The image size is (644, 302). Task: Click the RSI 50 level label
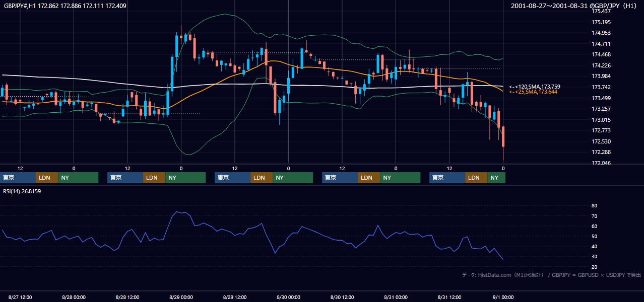(594, 236)
